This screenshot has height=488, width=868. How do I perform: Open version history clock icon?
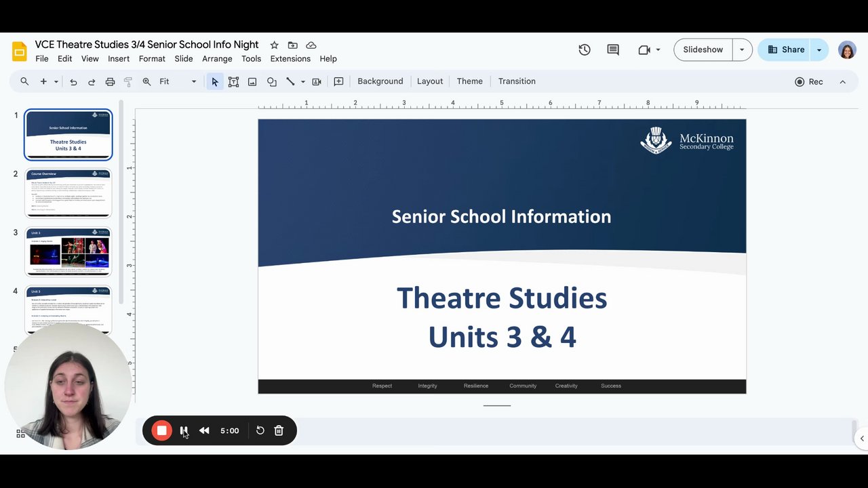click(585, 49)
